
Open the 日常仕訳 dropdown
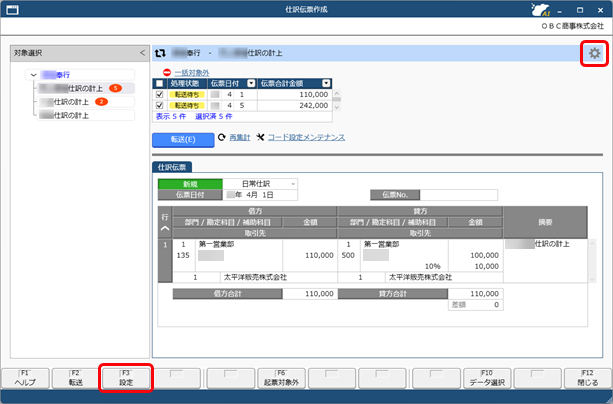tap(293, 184)
